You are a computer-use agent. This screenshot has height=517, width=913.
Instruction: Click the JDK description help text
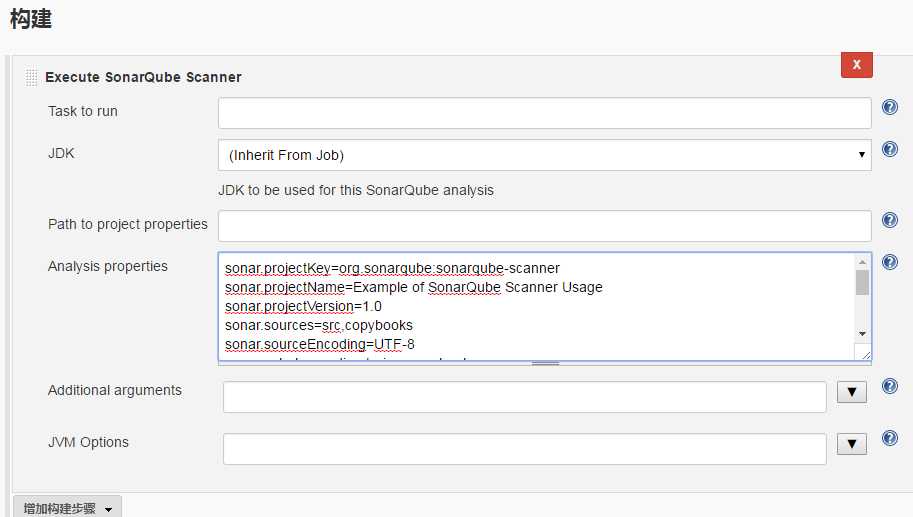[356, 190]
